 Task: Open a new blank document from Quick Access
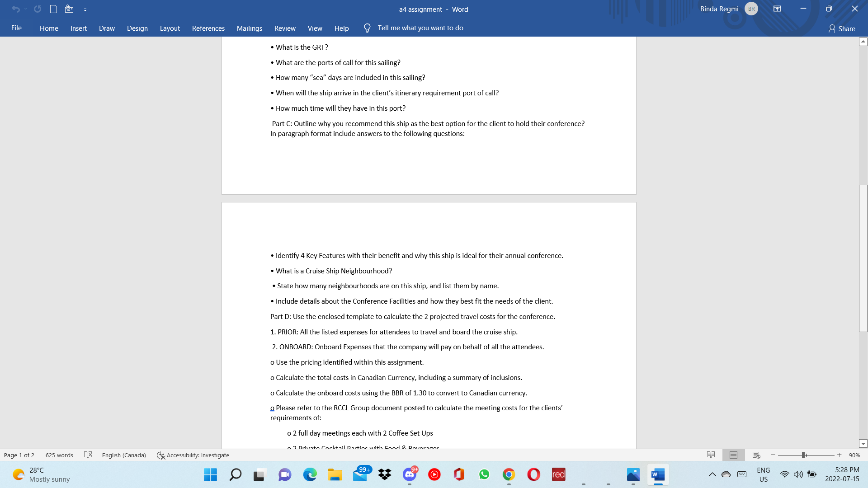coord(54,9)
